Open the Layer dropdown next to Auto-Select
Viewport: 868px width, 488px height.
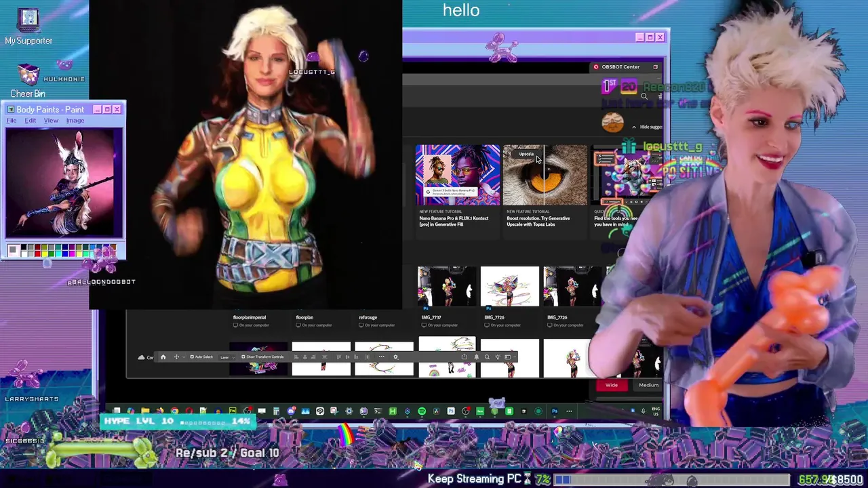228,357
